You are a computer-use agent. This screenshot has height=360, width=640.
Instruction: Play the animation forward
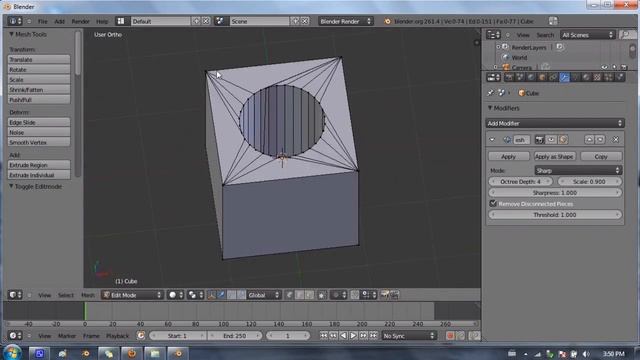point(353,336)
